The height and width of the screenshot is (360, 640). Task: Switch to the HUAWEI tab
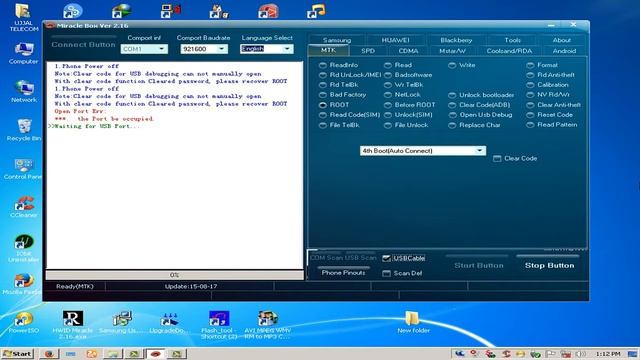(396, 40)
